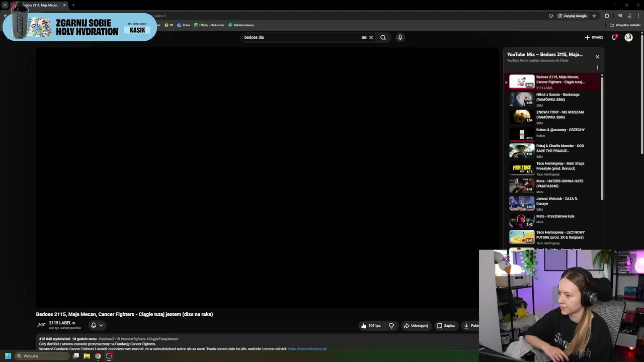Image resolution: width=644 pixels, height=362 pixels.
Task: Close the YouTube Mix playlist panel
Action: coord(597,57)
